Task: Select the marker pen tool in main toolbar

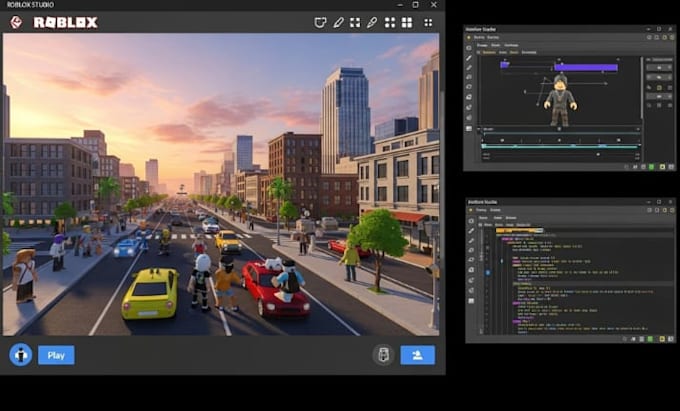Action: (x=372, y=23)
